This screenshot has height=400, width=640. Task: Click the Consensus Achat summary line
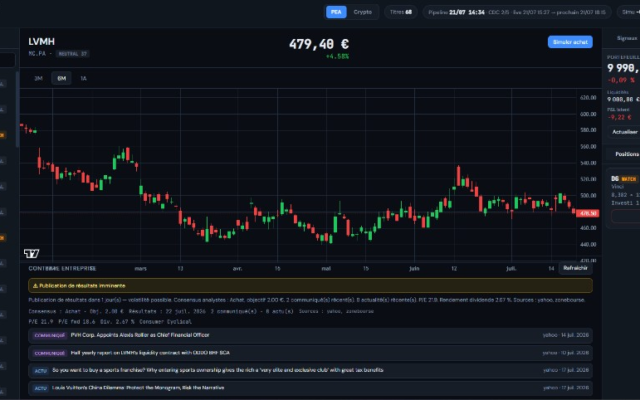(201, 311)
